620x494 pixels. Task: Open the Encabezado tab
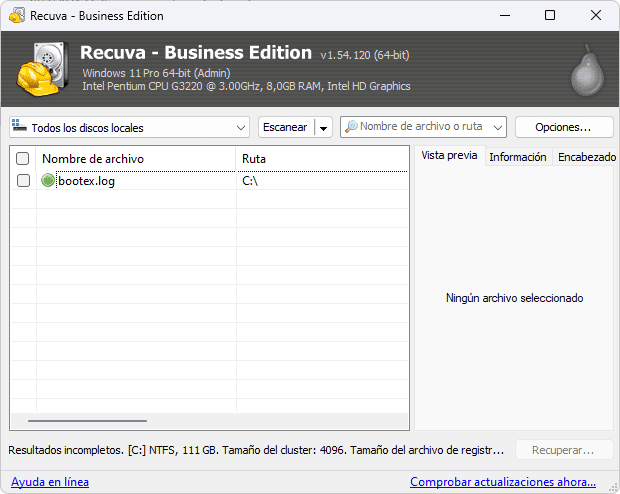pyautogui.click(x=586, y=157)
